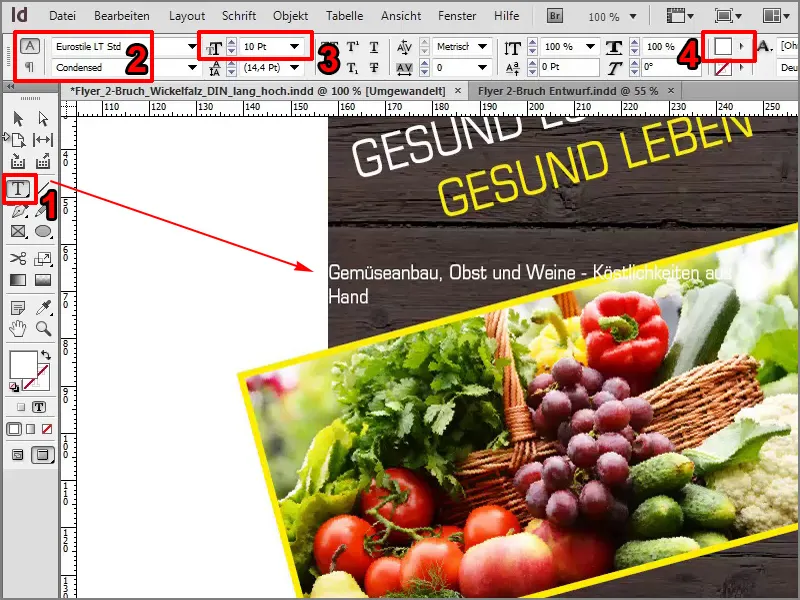
Task: Select the Content Placer tool
Action: pyautogui.click(x=43, y=161)
